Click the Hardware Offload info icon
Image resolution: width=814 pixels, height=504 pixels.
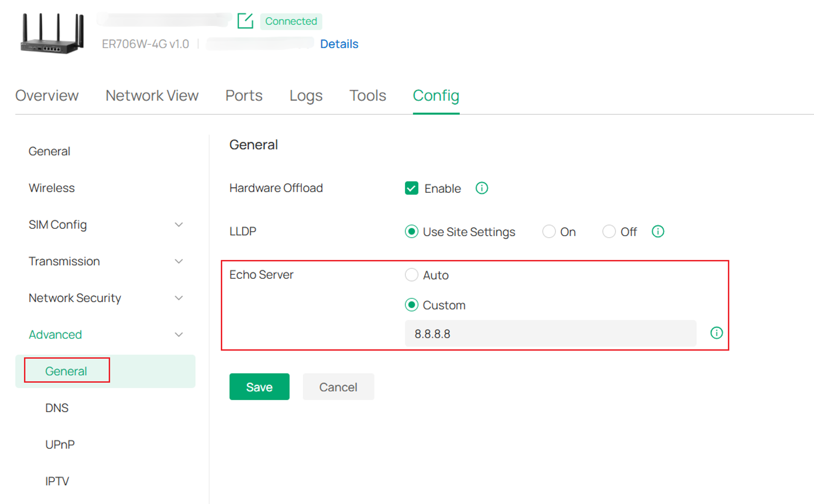[x=481, y=188]
